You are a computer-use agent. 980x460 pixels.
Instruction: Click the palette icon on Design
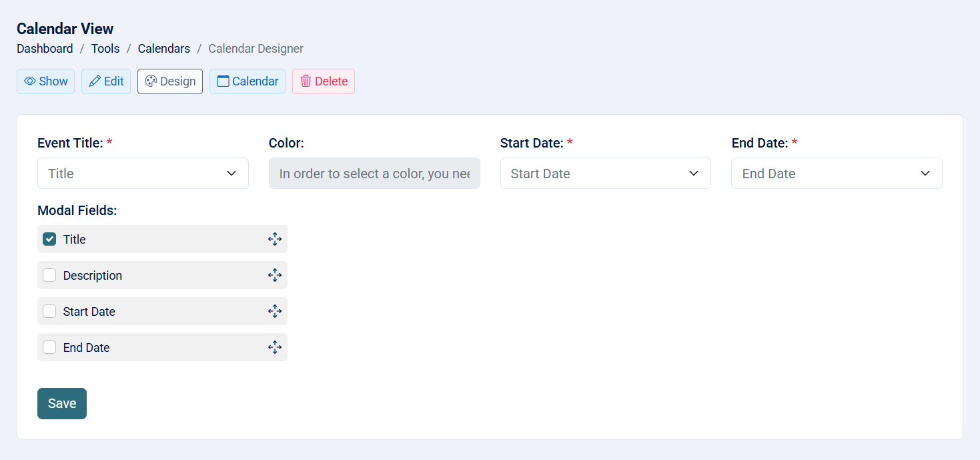point(151,81)
